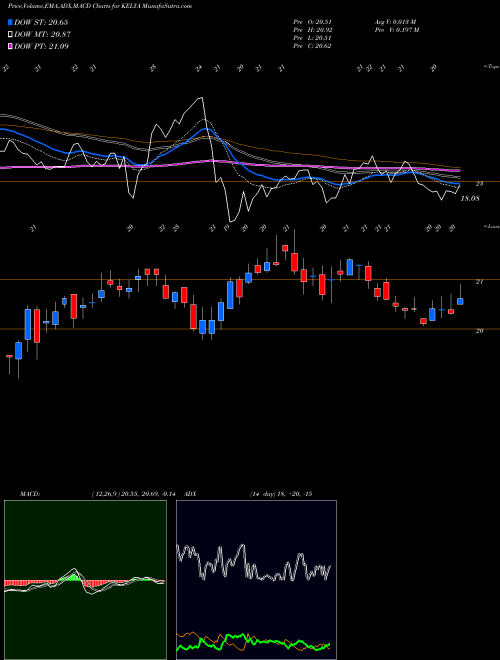Click the 'Pre C: 20.62' value
The height and width of the screenshot is (660, 500).
312,46
